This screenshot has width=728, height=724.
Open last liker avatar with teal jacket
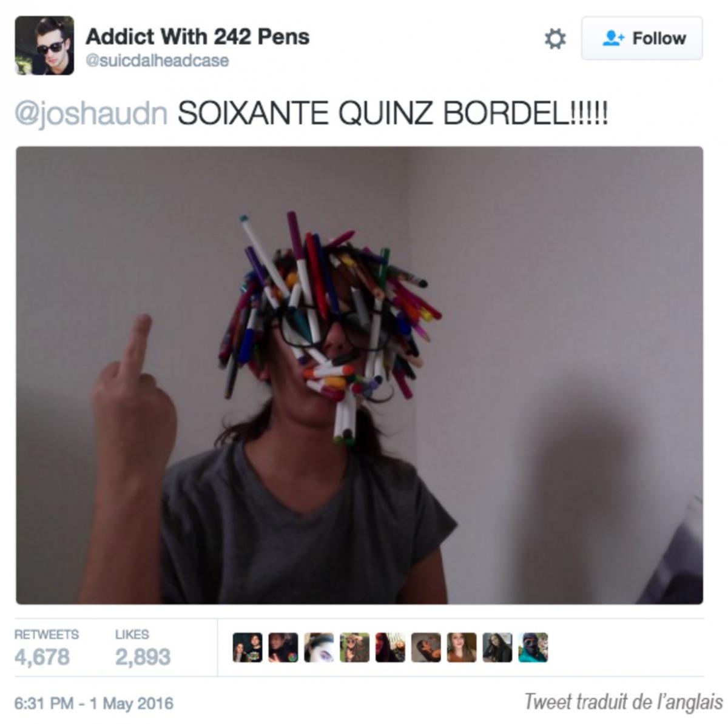coord(533,648)
